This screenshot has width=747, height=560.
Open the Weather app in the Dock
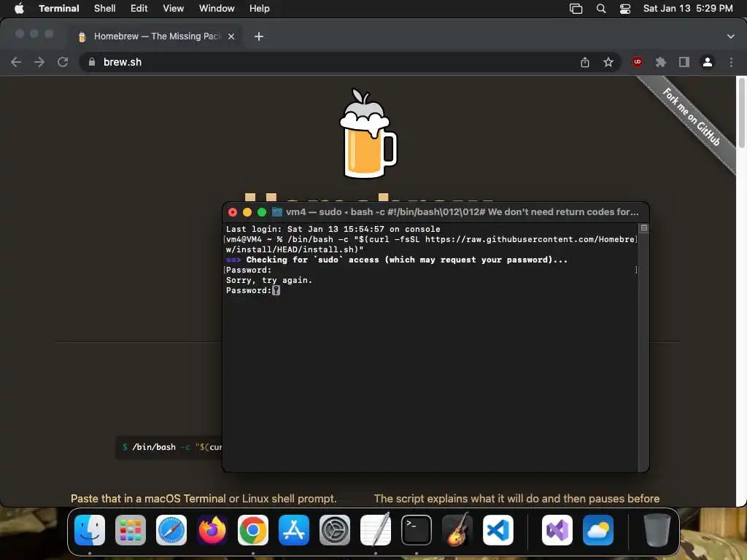click(598, 530)
